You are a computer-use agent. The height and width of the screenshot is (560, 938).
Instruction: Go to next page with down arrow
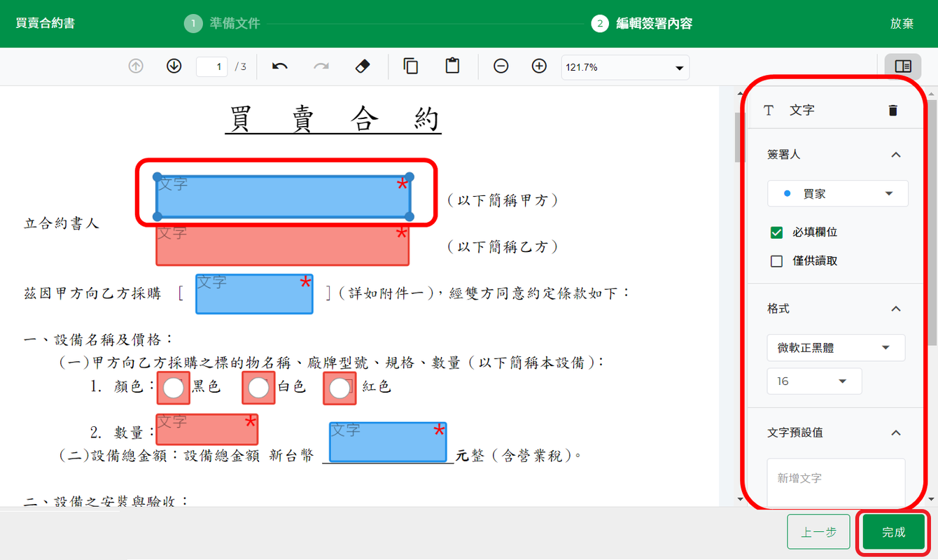[174, 66]
